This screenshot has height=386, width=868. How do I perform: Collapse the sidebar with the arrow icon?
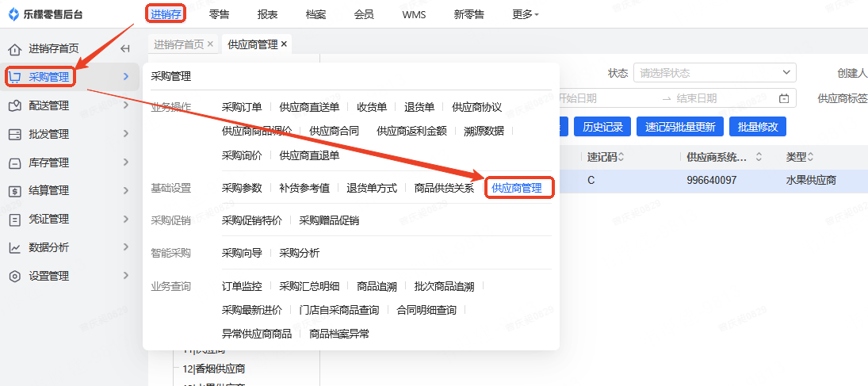(125, 49)
